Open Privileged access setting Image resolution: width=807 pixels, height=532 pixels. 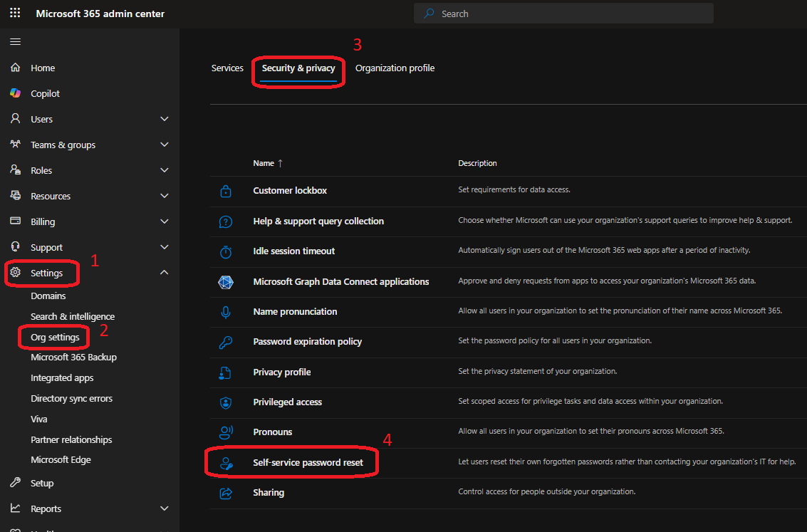(287, 402)
